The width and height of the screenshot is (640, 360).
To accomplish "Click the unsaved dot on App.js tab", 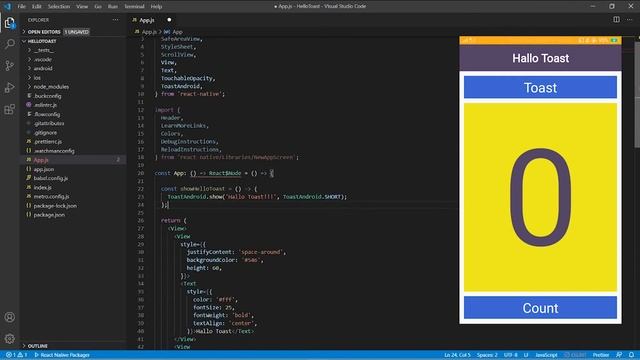I will [169, 20].
